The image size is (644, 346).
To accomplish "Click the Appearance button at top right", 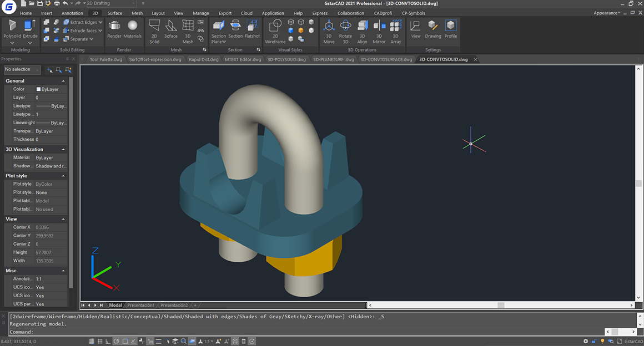I will 606,13.
